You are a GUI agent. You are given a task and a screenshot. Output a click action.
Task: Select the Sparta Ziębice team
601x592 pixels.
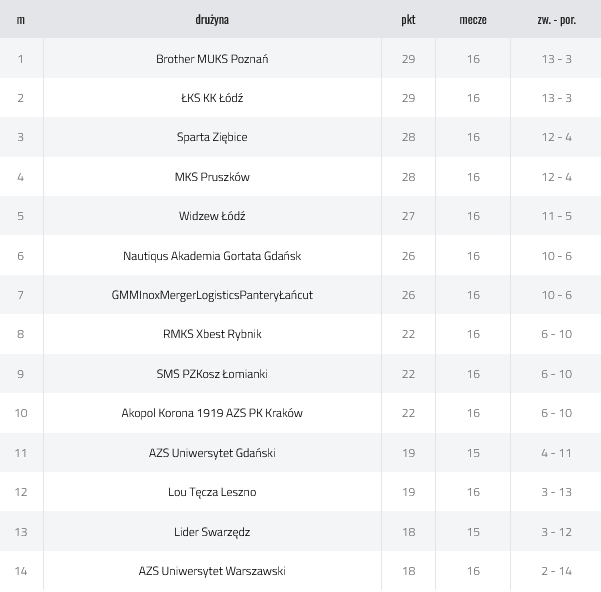point(212,137)
